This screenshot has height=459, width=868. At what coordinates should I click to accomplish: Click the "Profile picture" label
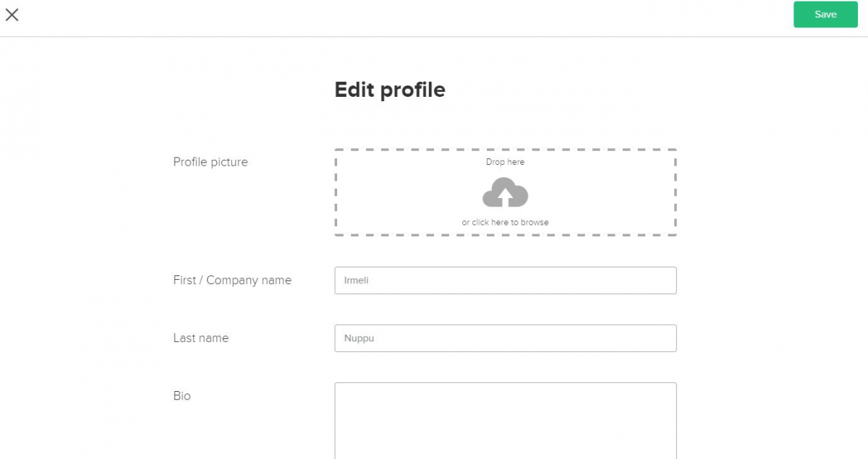210,162
